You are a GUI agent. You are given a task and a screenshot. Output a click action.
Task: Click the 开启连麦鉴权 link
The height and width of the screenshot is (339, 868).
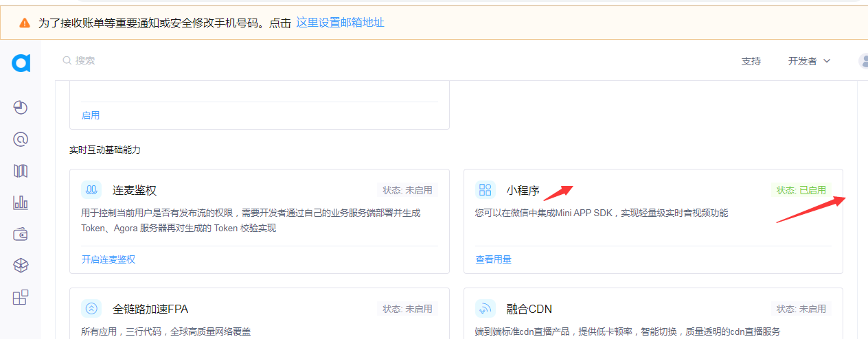point(108,259)
